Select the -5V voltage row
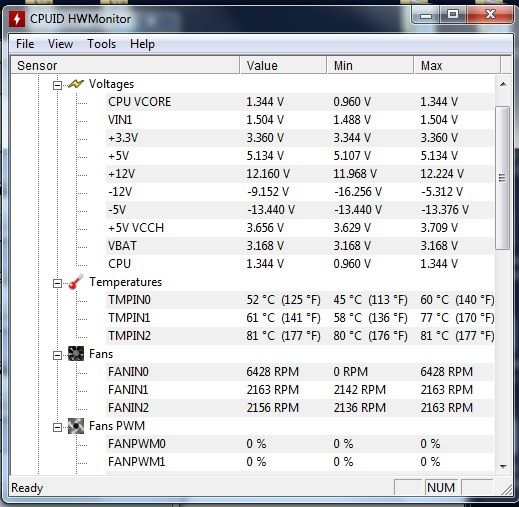 coord(300,210)
